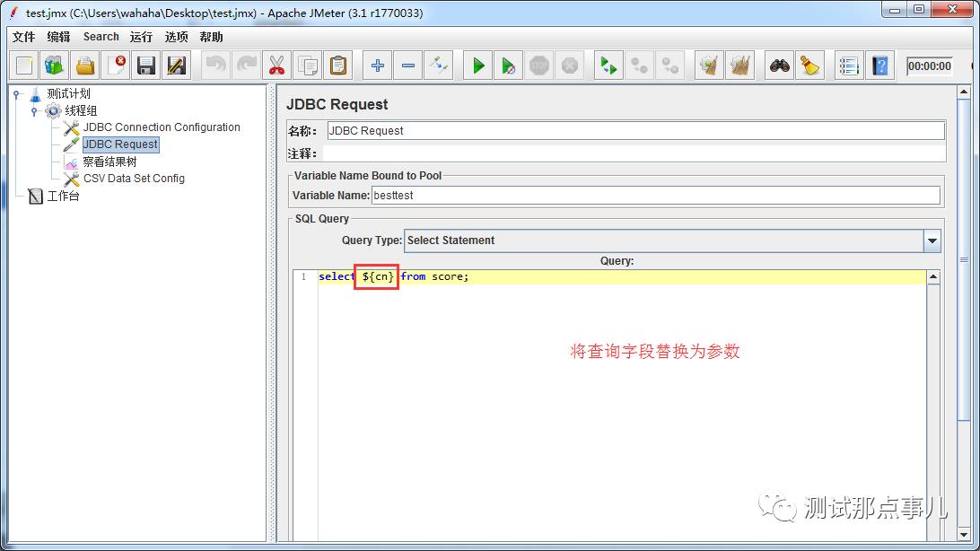The image size is (980, 551).
Task: Select CSV Data Set Config in tree
Action: [134, 179]
